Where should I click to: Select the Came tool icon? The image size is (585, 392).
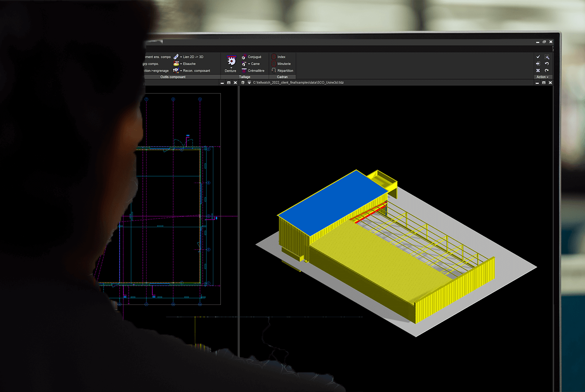244,64
